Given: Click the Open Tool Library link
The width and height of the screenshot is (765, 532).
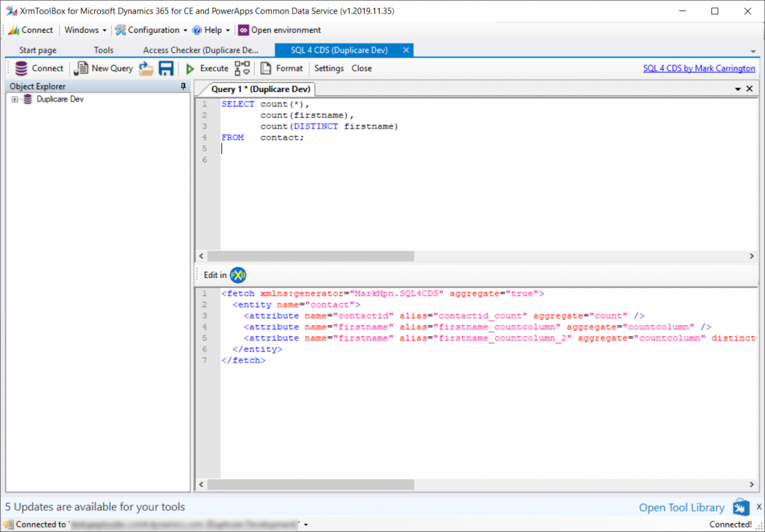Looking at the screenshot, I should pyautogui.click(x=681, y=507).
